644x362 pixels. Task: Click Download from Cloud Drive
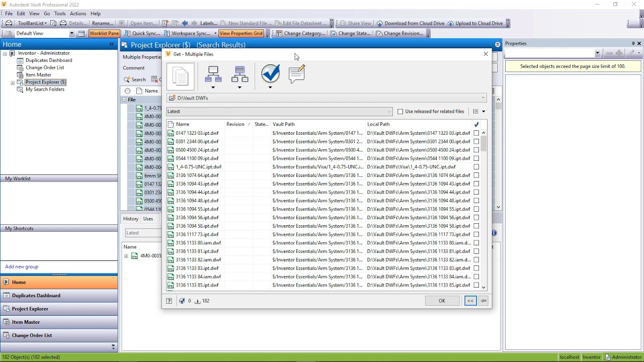click(411, 23)
